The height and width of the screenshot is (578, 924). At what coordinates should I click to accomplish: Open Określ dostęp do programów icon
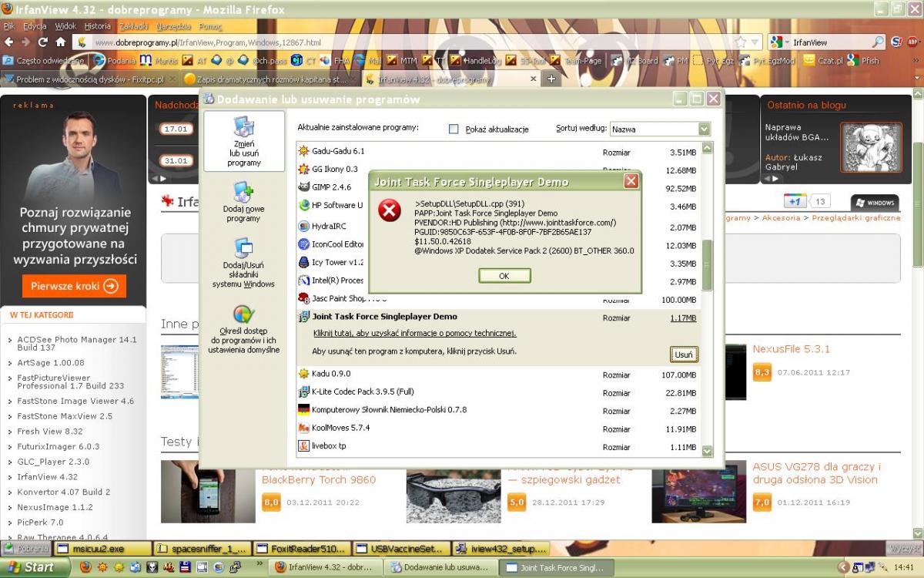(x=243, y=330)
